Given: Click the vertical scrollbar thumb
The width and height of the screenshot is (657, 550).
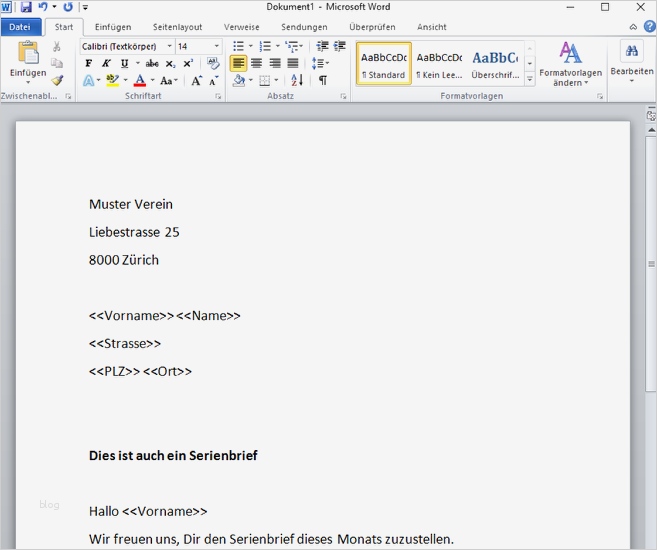Looking at the screenshot, I should [x=651, y=264].
